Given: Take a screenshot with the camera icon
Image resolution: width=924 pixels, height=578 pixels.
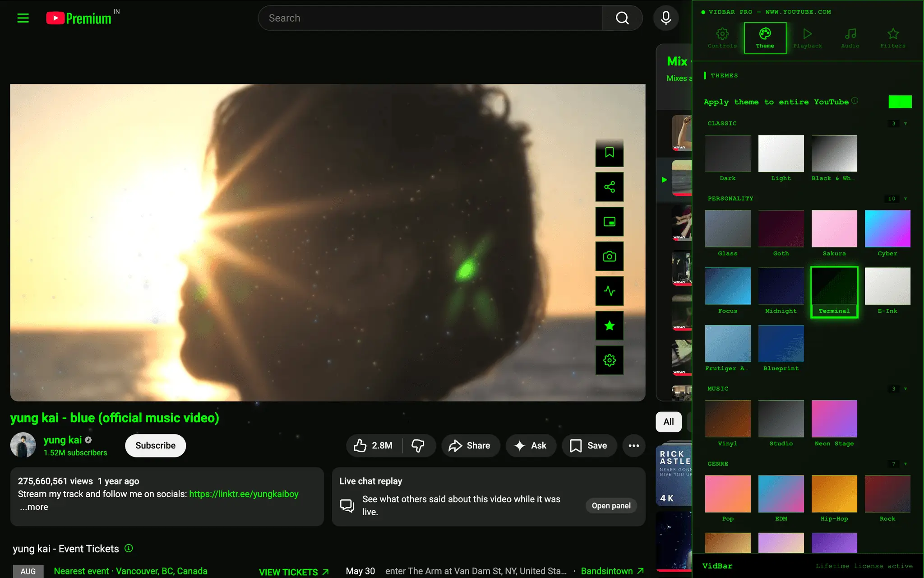Looking at the screenshot, I should click(610, 256).
